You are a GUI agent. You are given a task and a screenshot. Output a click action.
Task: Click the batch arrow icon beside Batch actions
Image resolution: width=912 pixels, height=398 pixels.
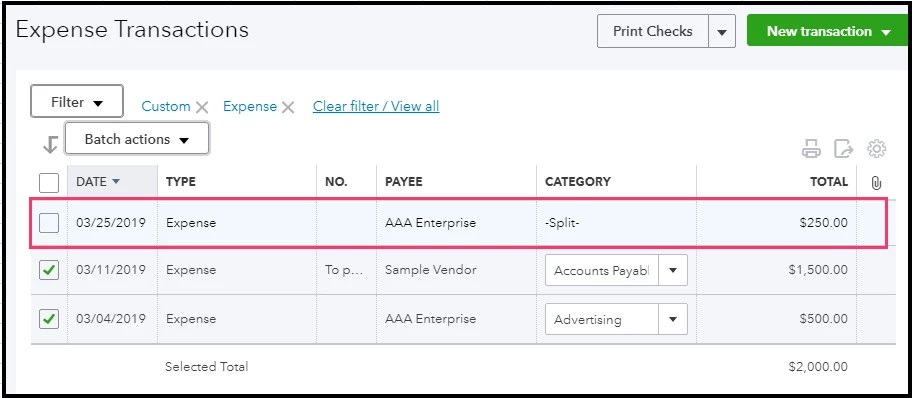(51, 144)
